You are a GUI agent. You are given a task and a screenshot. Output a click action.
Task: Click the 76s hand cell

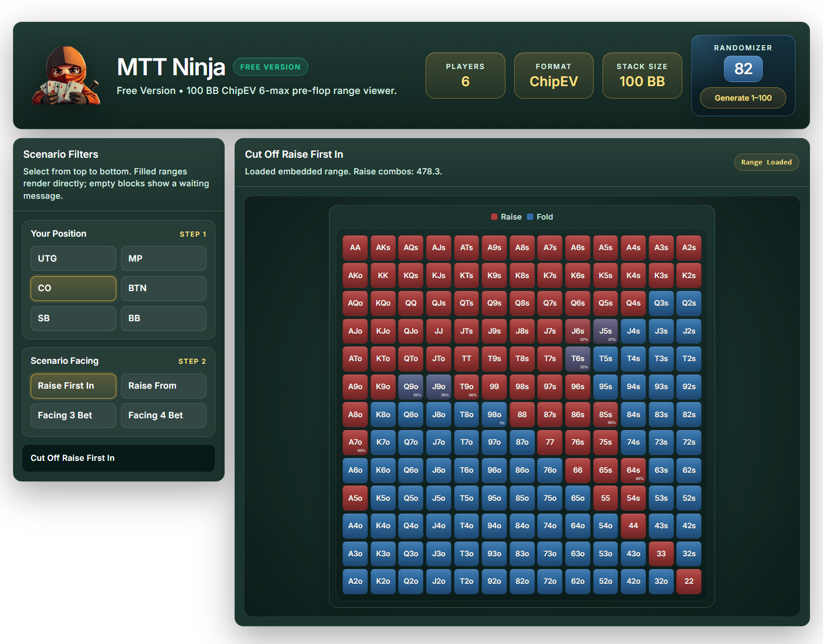coord(578,442)
